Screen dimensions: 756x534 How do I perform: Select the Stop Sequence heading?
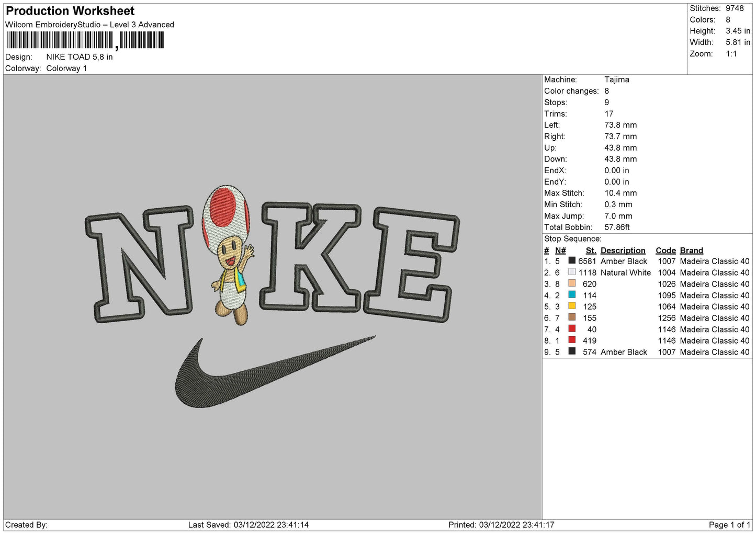[x=573, y=239]
